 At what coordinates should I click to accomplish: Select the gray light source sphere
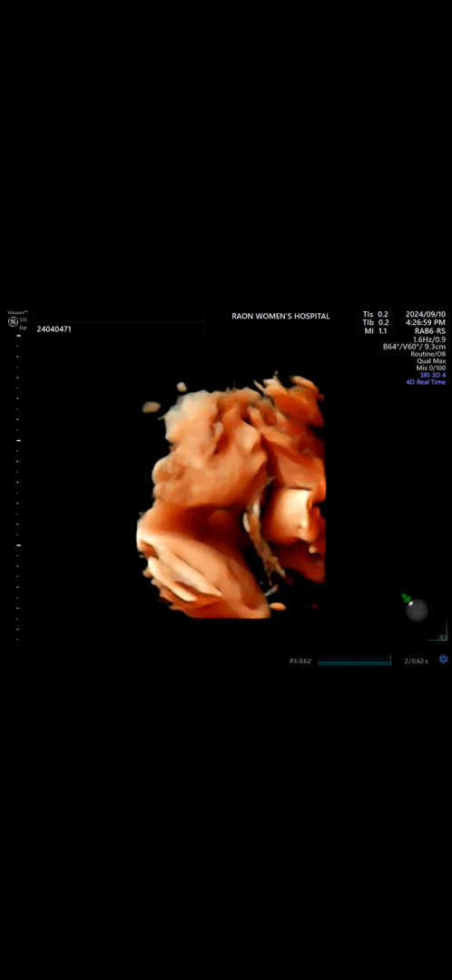pyautogui.click(x=417, y=610)
